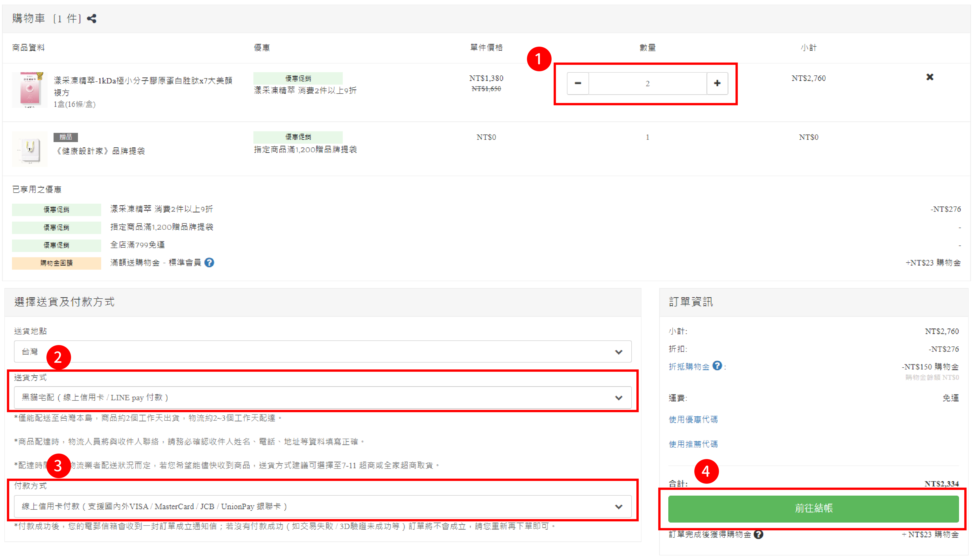Viewport: 973px width, 560px height.
Task: Expand the 送貨方式 黑貓宅配 dropdown
Action: [x=322, y=397]
